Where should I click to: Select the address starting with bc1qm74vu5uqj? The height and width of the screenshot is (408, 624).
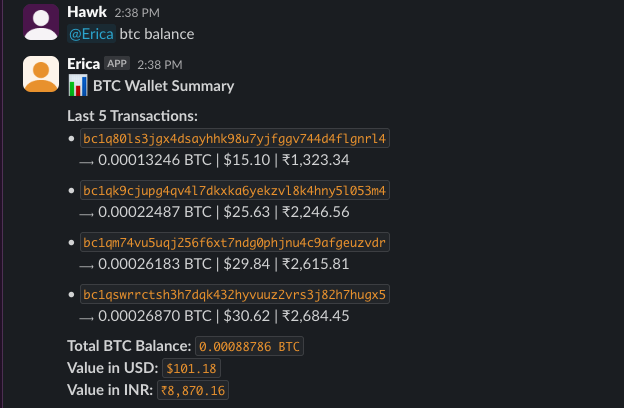(235, 243)
